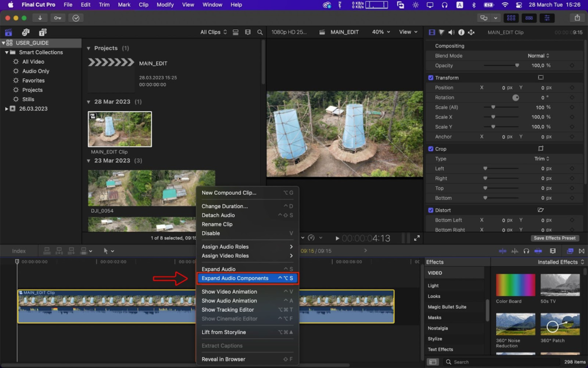This screenshot has height=368, width=588.
Task: Toggle the inspector visibility button
Action: 547,18
